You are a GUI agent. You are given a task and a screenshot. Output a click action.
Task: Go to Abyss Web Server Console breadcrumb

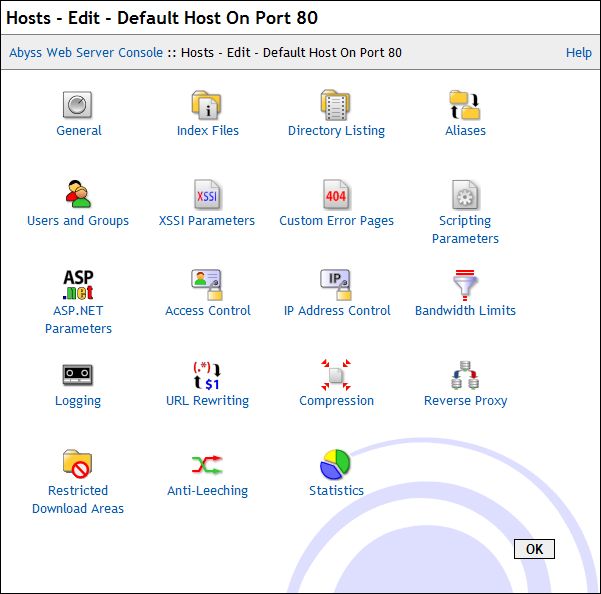[x=86, y=53]
